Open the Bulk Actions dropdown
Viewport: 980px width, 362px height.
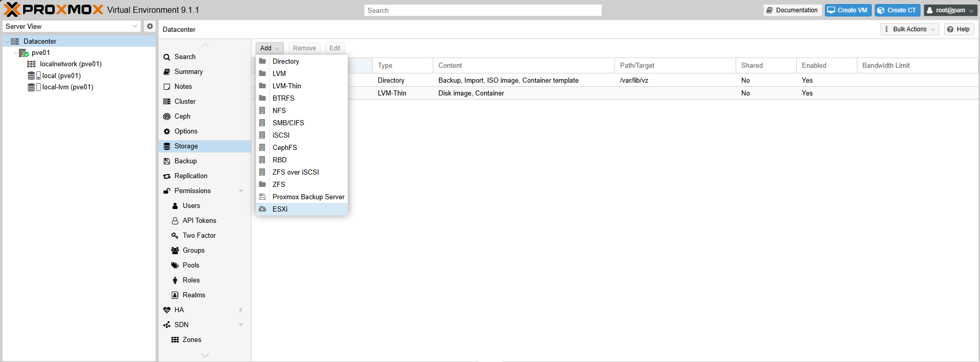click(910, 29)
